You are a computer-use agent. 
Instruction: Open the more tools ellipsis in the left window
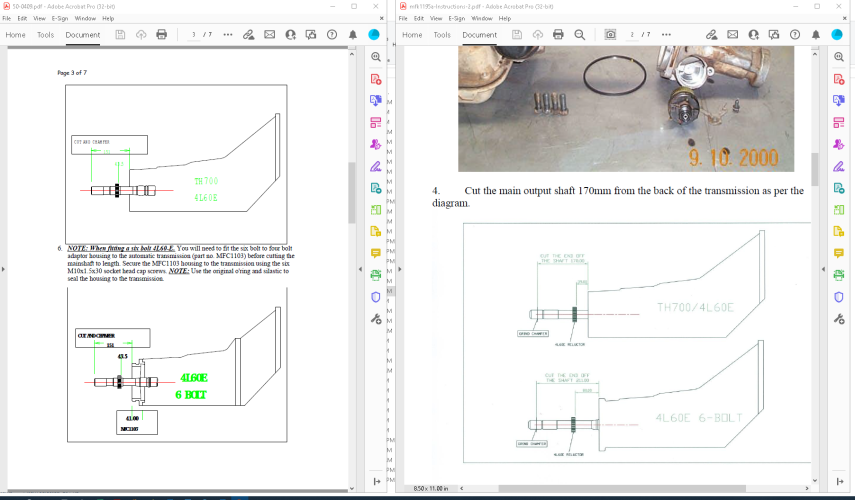(228, 34)
